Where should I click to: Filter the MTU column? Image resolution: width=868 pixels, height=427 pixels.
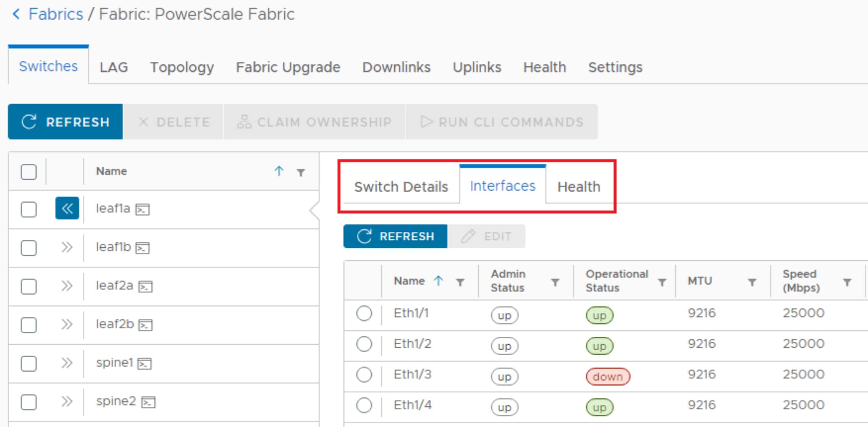[752, 282]
